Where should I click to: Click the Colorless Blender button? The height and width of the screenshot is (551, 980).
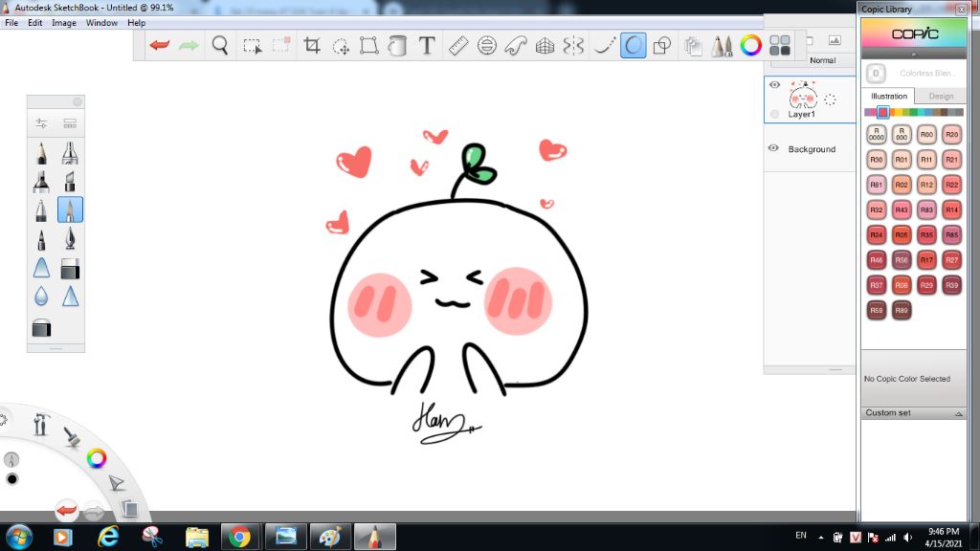coord(876,74)
